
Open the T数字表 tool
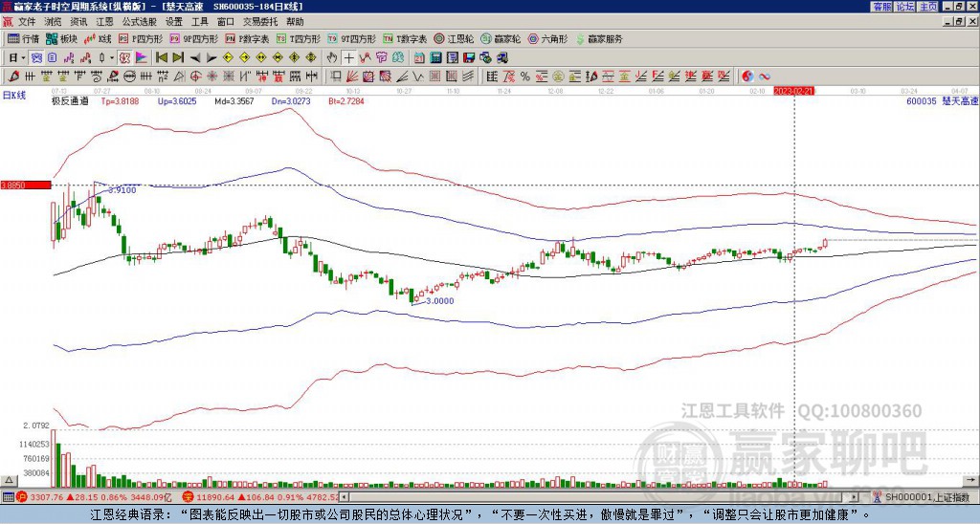405,38
